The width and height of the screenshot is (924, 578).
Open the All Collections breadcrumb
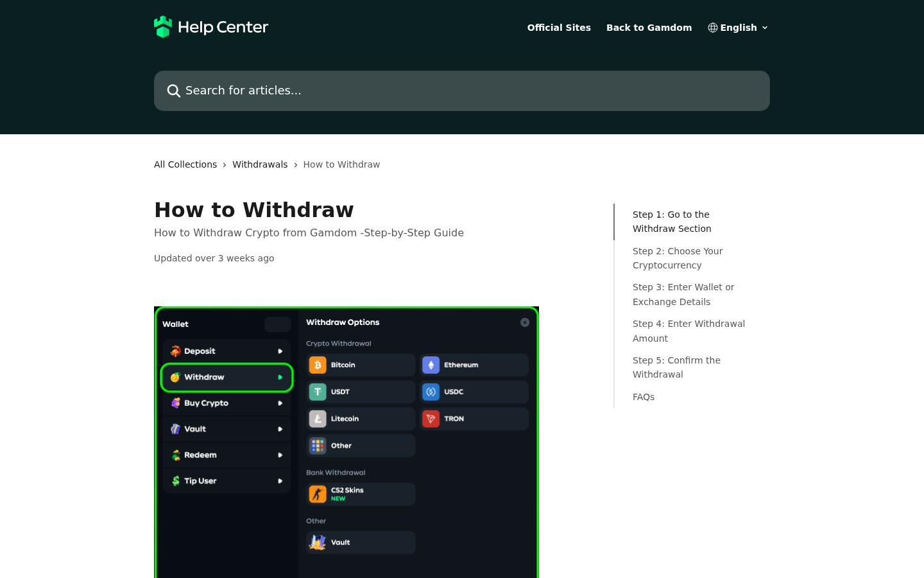185,164
